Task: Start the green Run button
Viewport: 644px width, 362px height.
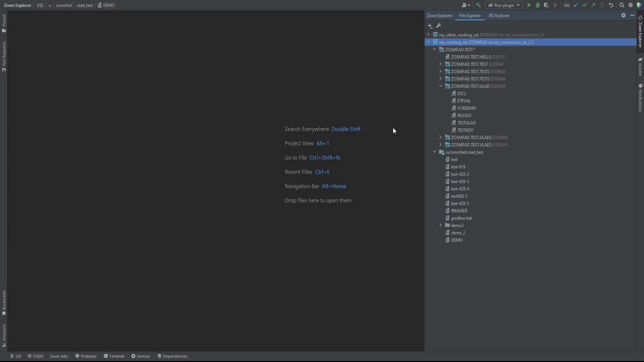Action: pyautogui.click(x=529, y=5)
